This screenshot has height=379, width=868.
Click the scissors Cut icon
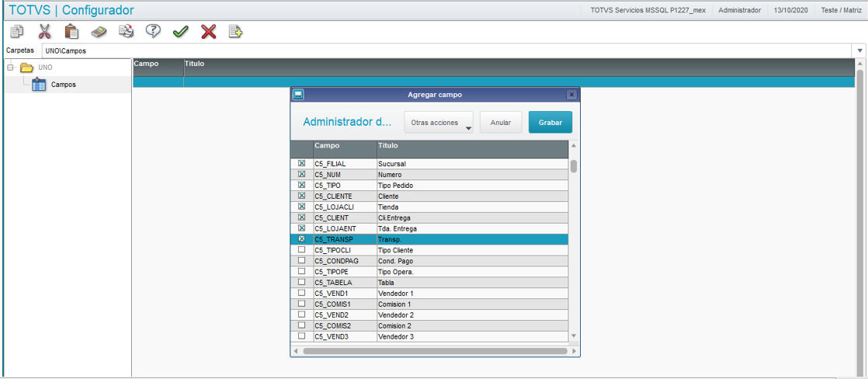coord(44,32)
